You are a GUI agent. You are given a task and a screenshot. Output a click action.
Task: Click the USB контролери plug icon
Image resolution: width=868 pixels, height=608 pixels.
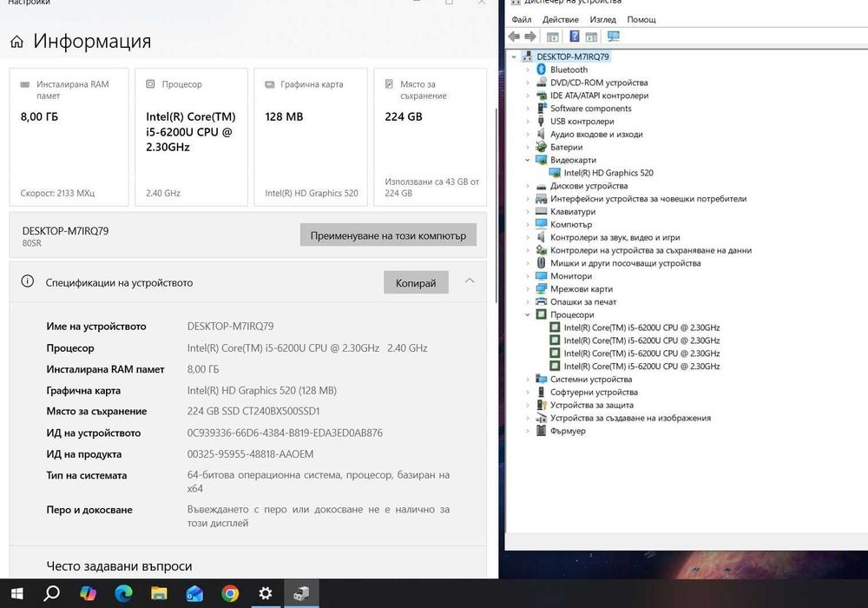tap(542, 121)
